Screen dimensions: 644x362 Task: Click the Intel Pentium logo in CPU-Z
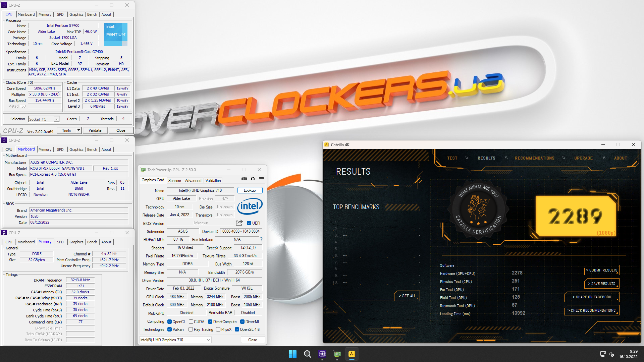coord(116,34)
